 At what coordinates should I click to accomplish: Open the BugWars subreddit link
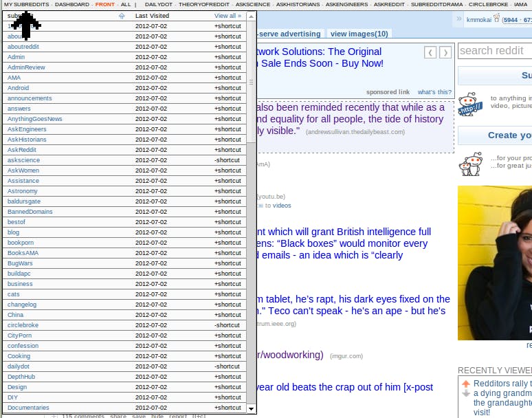(20, 263)
